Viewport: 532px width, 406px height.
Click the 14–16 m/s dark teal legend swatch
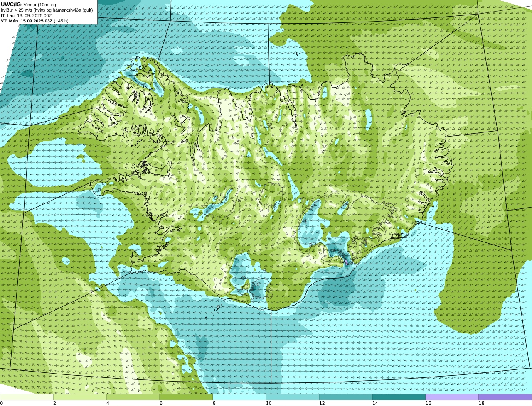pos(399,397)
